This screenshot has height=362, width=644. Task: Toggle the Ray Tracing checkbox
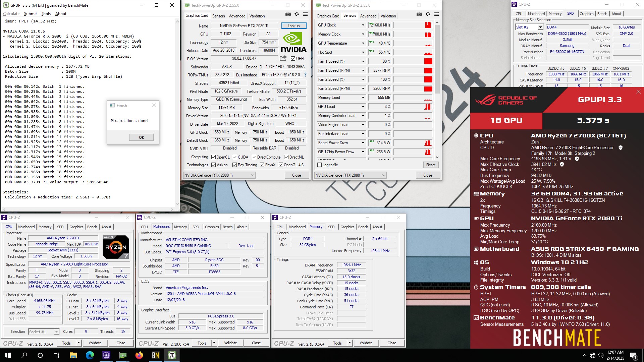pos(234,165)
